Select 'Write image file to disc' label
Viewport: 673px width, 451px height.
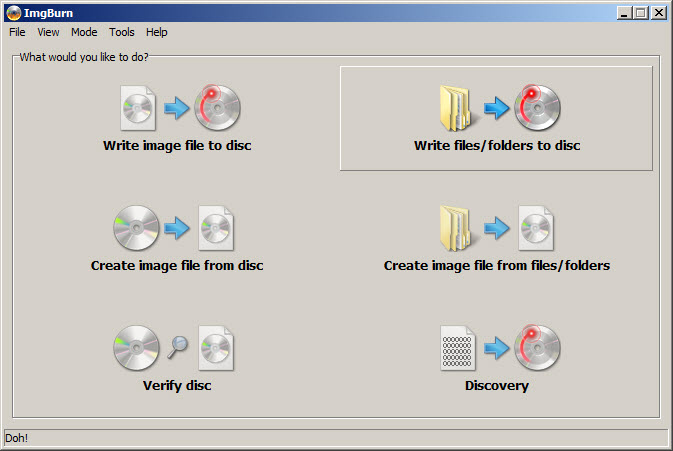tap(177, 145)
